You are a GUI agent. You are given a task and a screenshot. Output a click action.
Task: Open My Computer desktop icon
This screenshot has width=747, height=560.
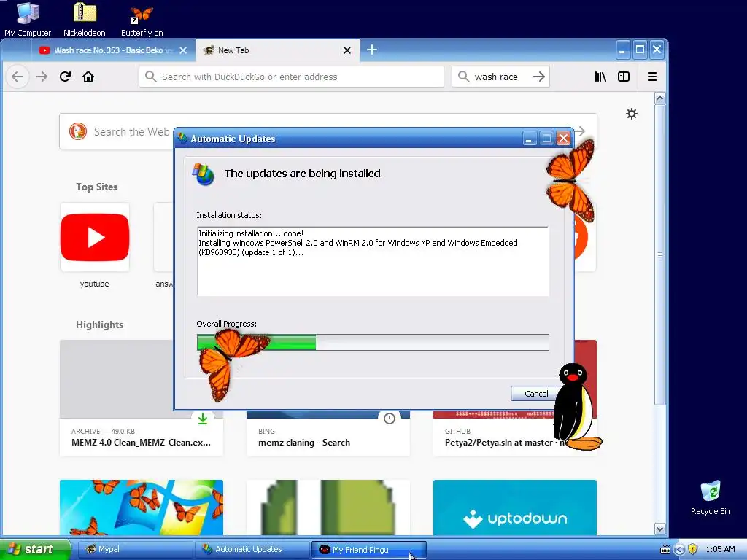coord(28,19)
